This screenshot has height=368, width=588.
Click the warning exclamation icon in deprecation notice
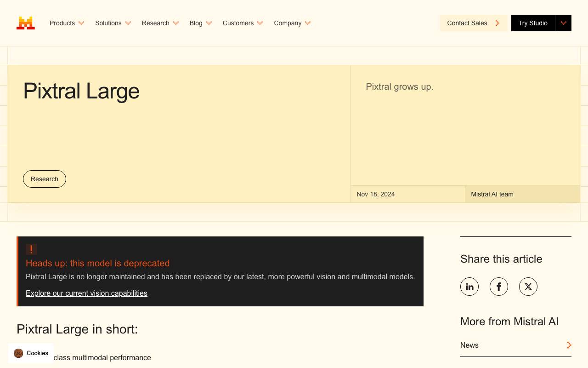click(x=31, y=249)
